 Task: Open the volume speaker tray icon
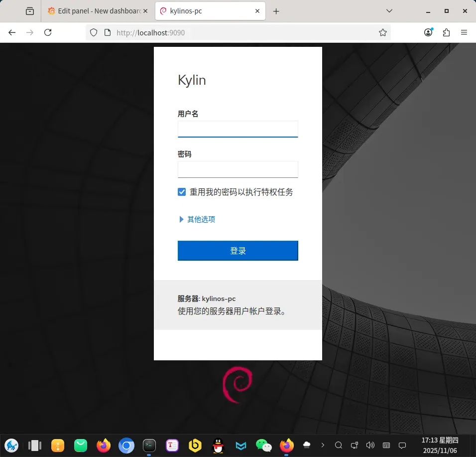coord(370,446)
